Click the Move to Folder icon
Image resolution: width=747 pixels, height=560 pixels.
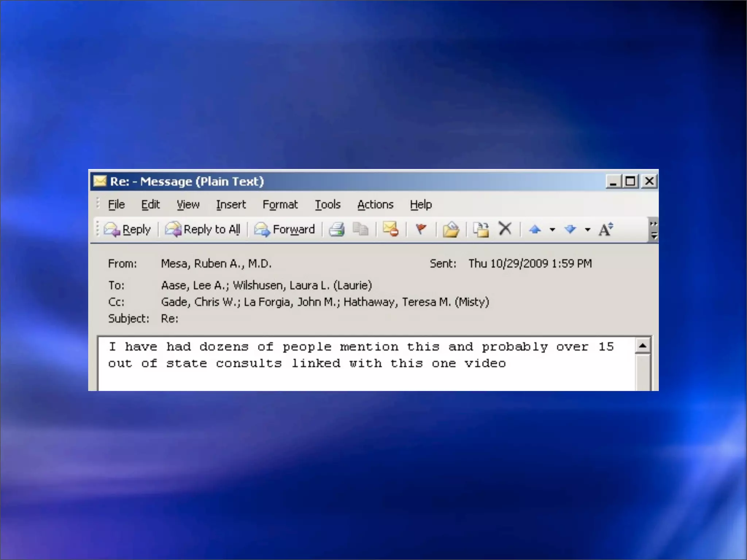click(x=481, y=229)
